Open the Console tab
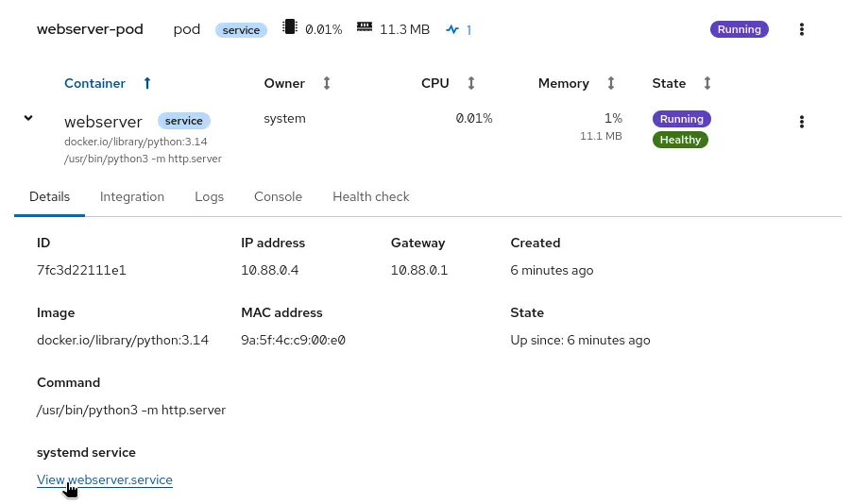Screen dimensions: 851x504 click(x=278, y=197)
